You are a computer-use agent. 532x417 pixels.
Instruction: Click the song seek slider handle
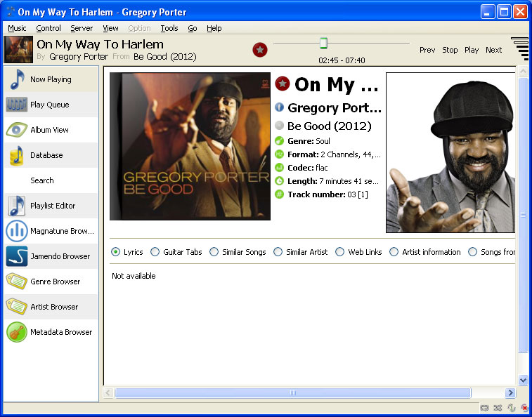[x=324, y=43]
